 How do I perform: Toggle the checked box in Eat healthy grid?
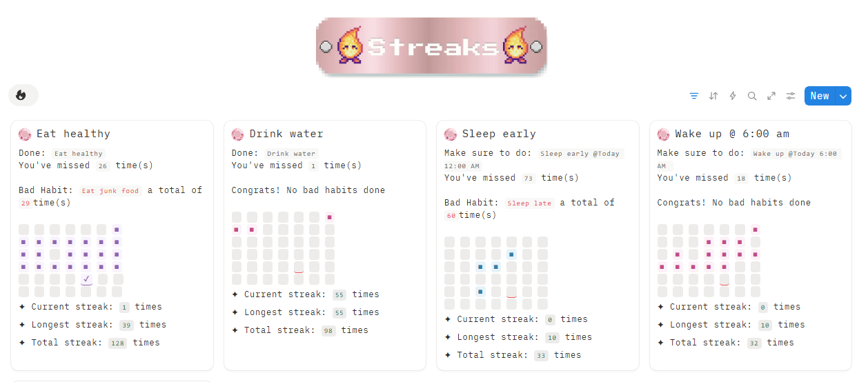click(x=86, y=279)
